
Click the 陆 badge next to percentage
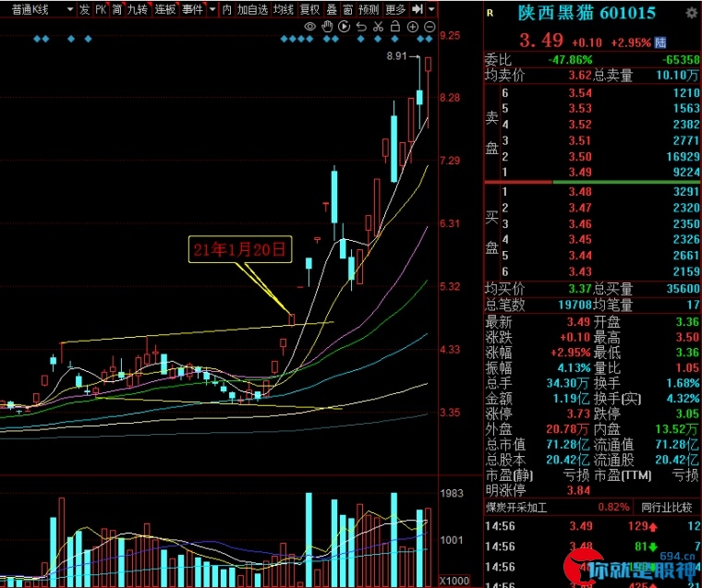click(x=660, y=42)
